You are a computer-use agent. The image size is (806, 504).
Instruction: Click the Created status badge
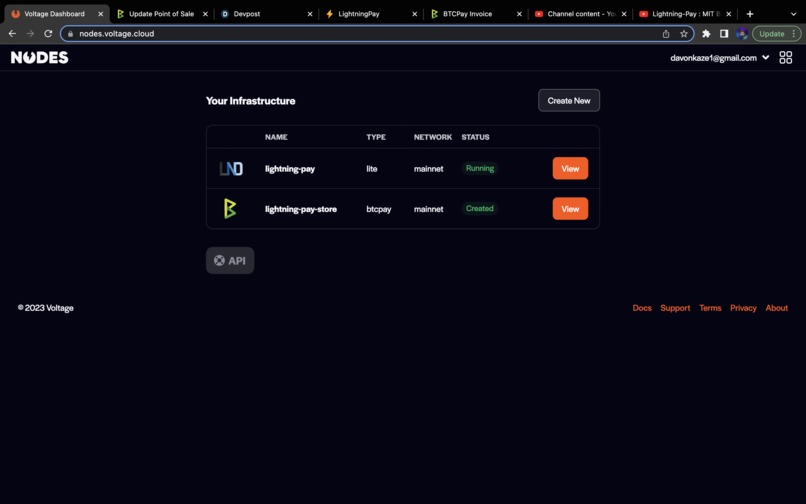[x=480, y=208]
